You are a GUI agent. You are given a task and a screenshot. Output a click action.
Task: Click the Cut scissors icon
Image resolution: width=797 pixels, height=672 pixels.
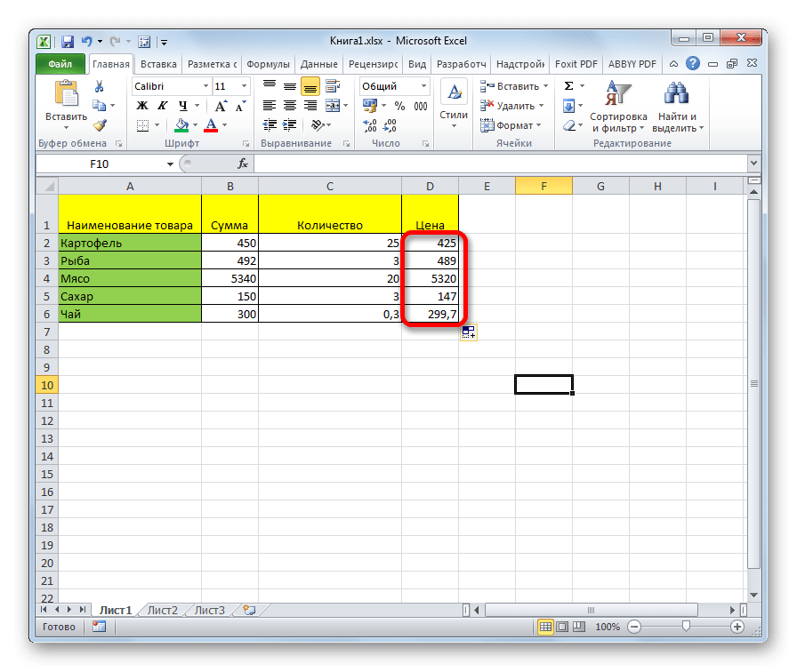99,86
